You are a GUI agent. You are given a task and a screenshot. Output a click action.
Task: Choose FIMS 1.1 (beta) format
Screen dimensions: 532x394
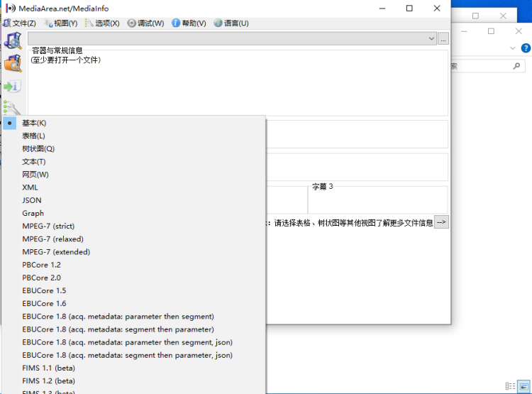click(x=133, y=368)
